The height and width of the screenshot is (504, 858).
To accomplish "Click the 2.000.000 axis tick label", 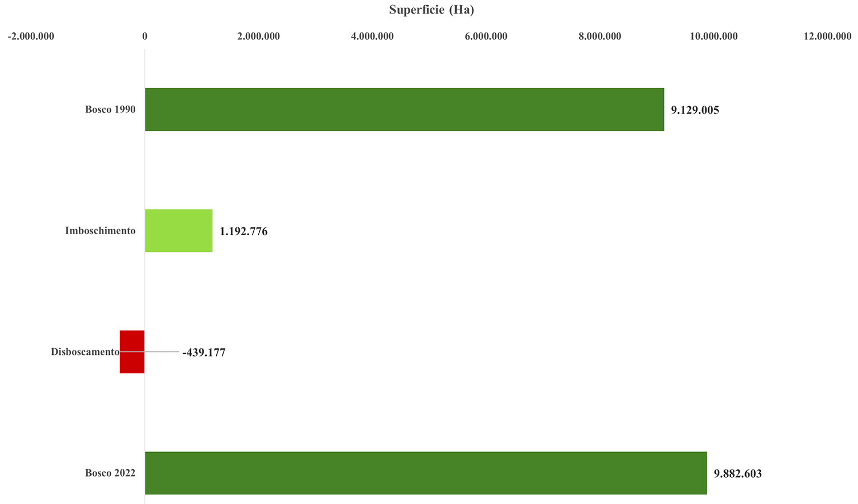I will (x=258, y=36).
